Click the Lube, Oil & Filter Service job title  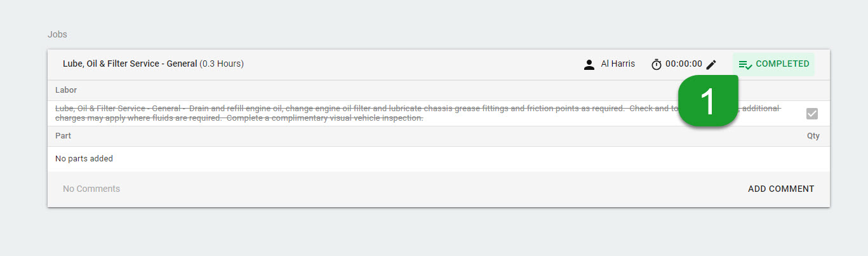click(130, 64)
